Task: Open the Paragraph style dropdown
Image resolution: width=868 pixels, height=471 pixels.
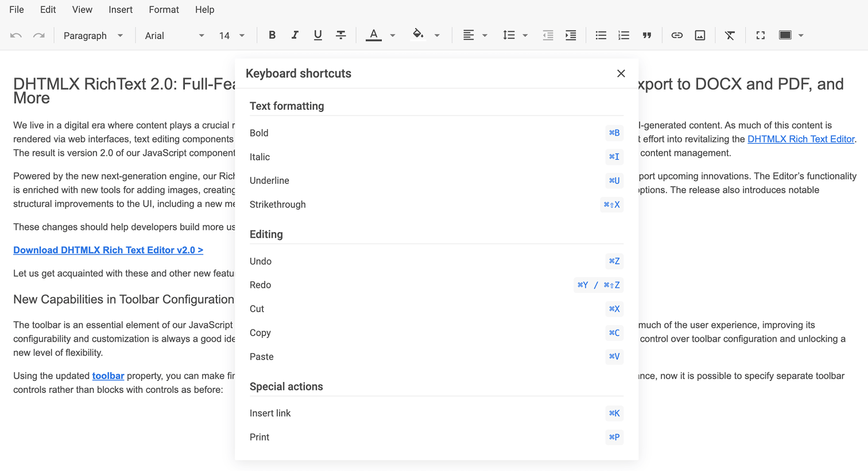Action: pos(93,36)
